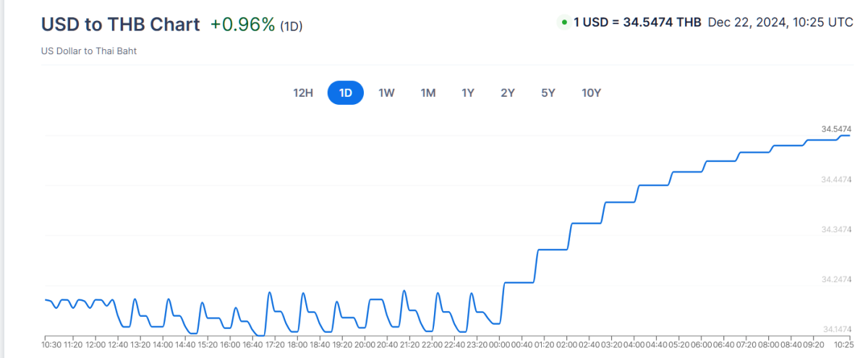
Task: Click the +0.96% change indicator
Action: tap(242, 25)
